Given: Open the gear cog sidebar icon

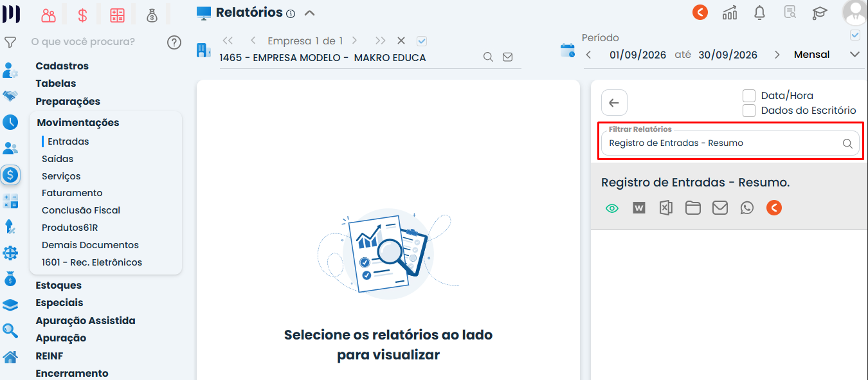Looking at the screenshot, I should coord(10,253).
